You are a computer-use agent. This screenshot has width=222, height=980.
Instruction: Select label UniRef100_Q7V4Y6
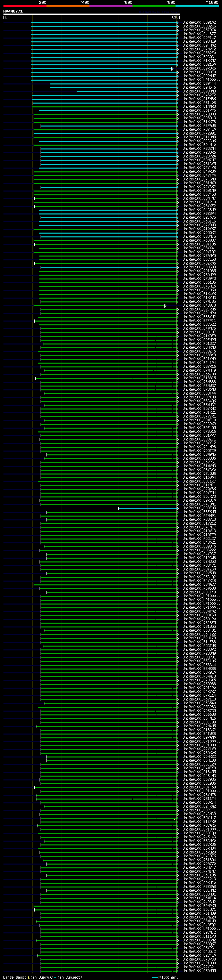(199, 168)
